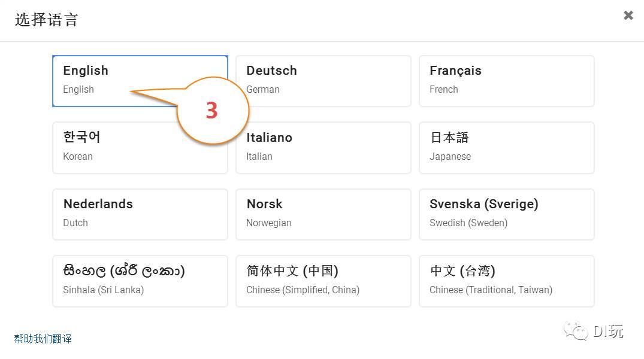Select the Japanese language option
Screen dimensions: 644x359
point(506,148)
